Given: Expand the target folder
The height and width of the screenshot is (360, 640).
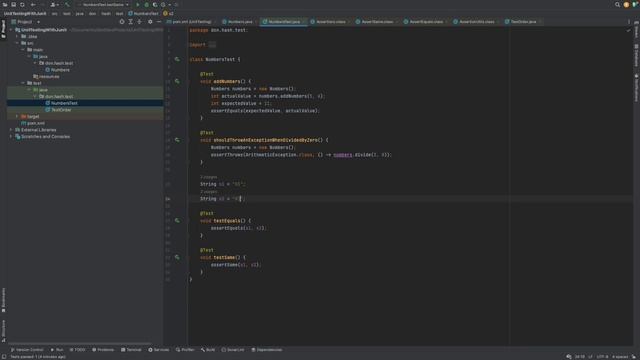Looking at the screenshot, I should point(17,116).
